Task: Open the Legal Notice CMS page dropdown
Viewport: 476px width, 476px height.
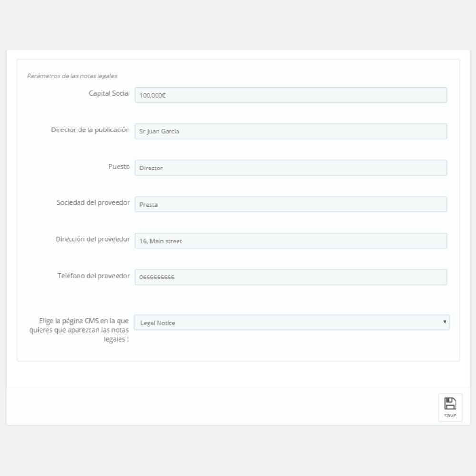Action: (x=291, y=322)
